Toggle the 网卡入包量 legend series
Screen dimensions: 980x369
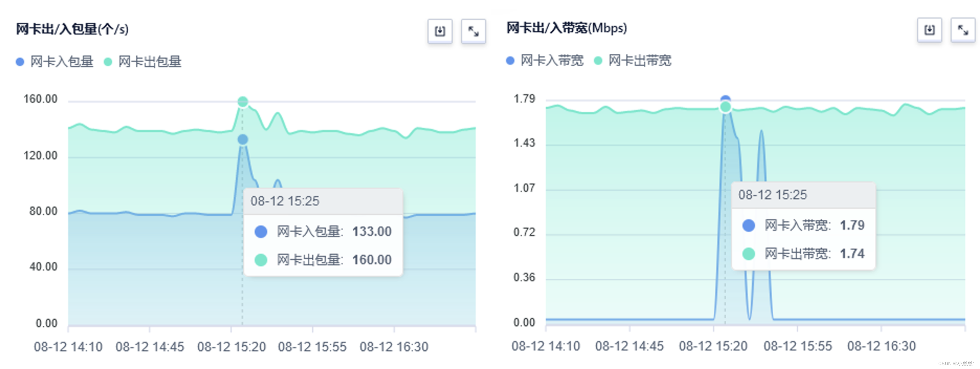[55, 62]
